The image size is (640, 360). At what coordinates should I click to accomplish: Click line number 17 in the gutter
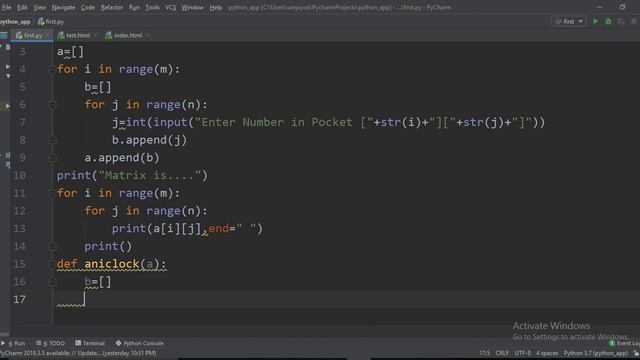click(19, 300)
